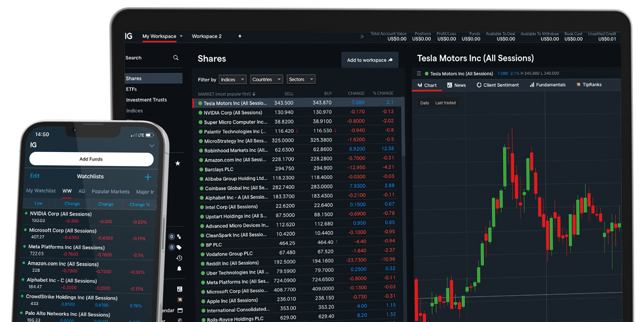644x322 pixels.
Task: Open My Workspace dropdown arrow
Action: [181, 36]
